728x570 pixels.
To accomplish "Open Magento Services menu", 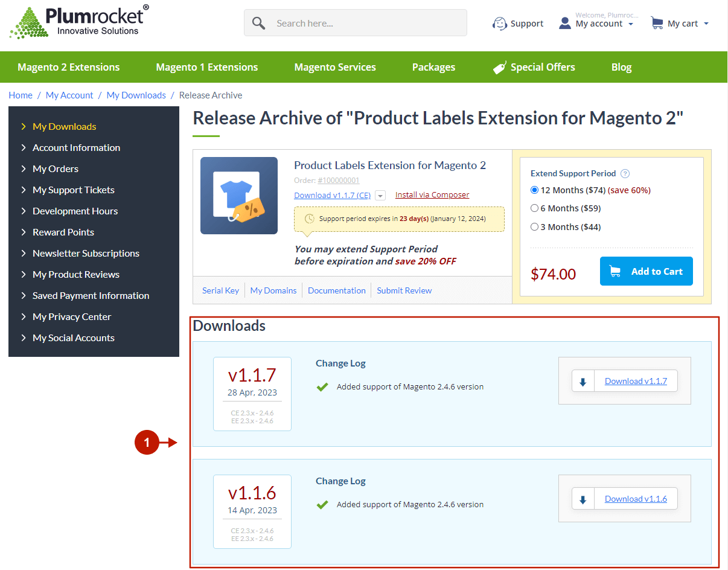I will tap(335, 67).
